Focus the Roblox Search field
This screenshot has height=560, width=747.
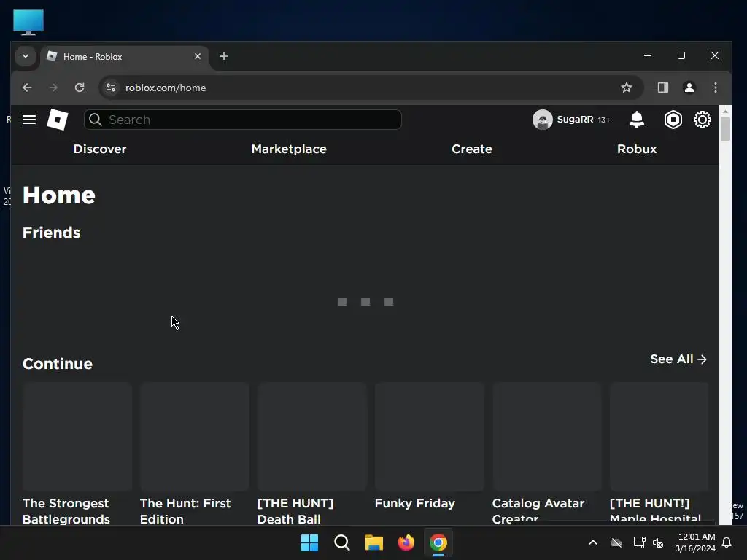(x=242, y=120)
